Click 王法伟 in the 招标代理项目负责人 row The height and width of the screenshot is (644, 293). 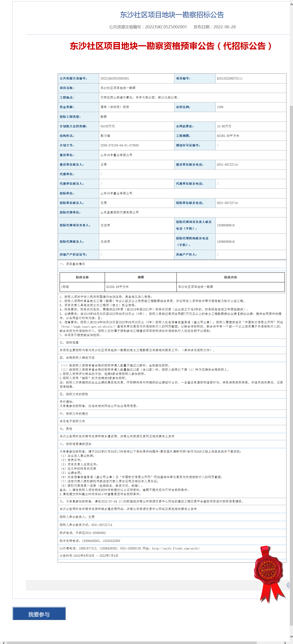(105, 225)
